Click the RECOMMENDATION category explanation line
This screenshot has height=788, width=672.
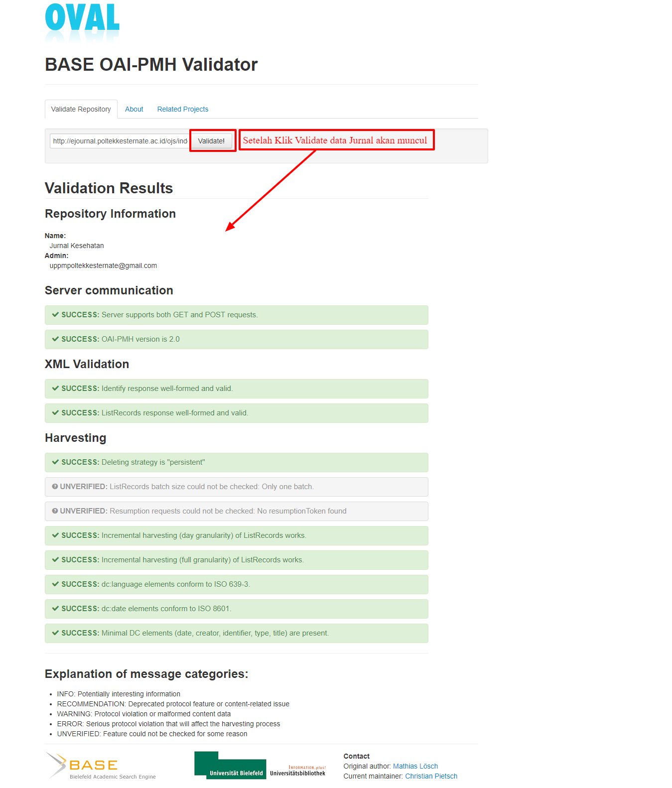click(173, 704)
